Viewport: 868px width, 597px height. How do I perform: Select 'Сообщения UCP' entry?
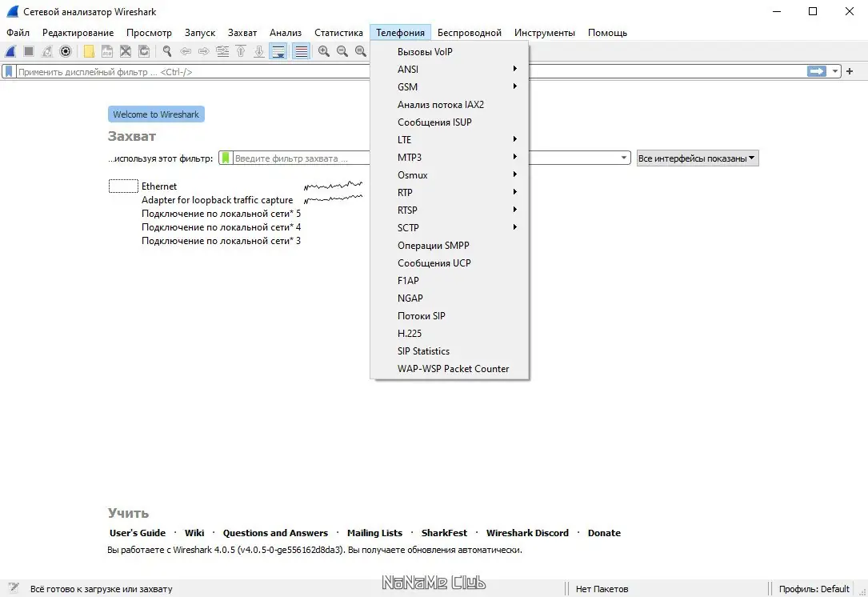tap(450, 263)
